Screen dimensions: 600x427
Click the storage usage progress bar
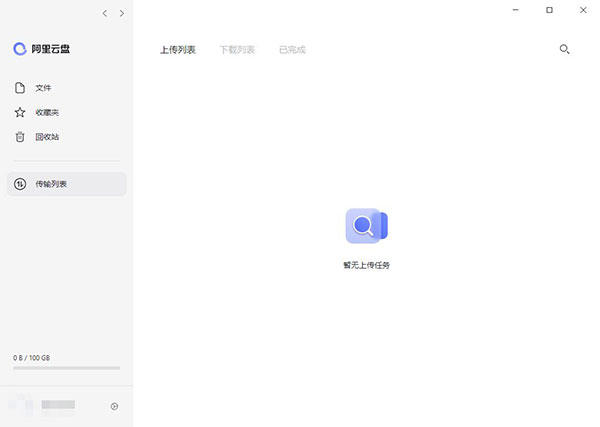(x=66, y=368)
